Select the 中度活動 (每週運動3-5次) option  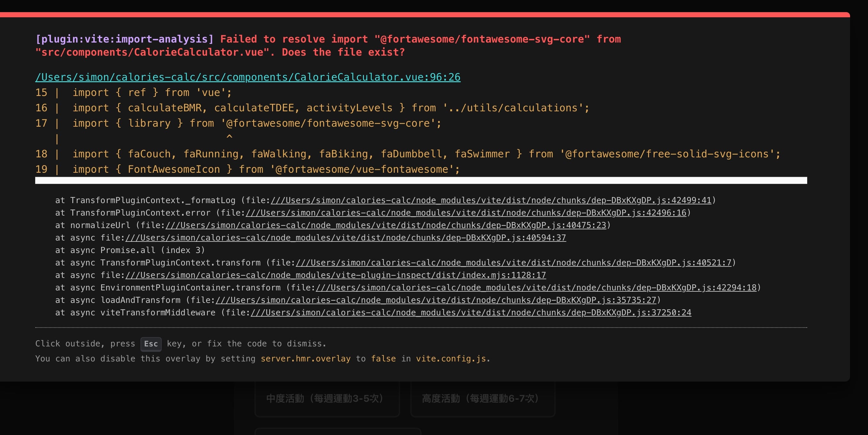326,399
